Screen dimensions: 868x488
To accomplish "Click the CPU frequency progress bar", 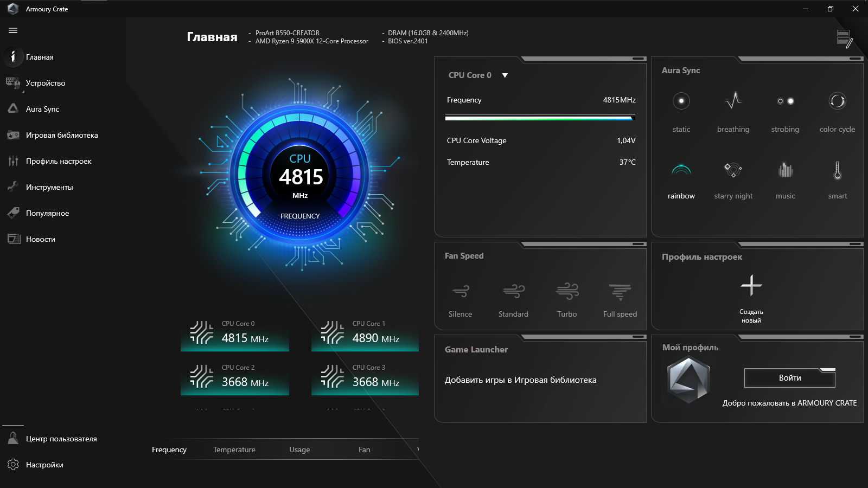I will (540, 116).
